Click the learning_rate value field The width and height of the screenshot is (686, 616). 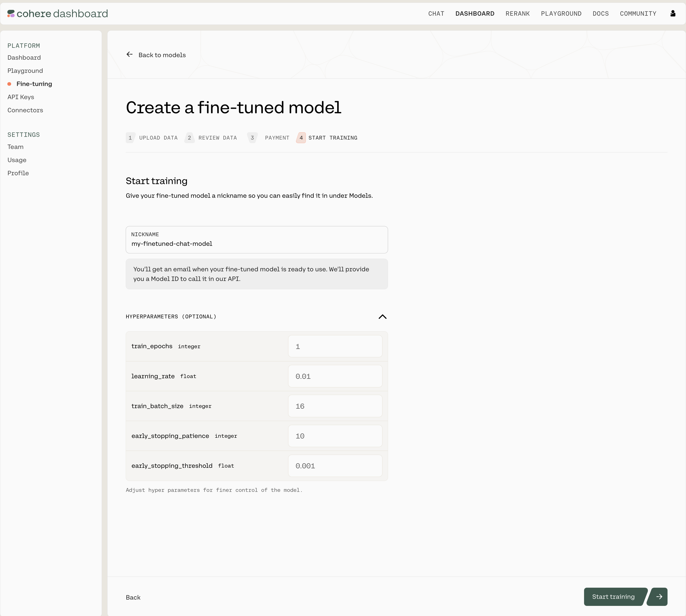[x=335, y=376]
